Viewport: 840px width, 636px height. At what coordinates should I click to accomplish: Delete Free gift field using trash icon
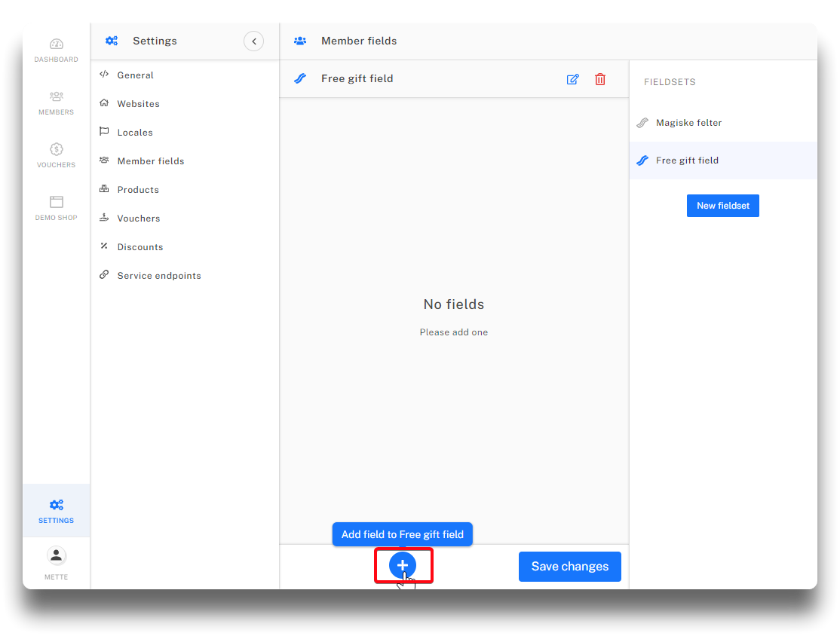600,79
